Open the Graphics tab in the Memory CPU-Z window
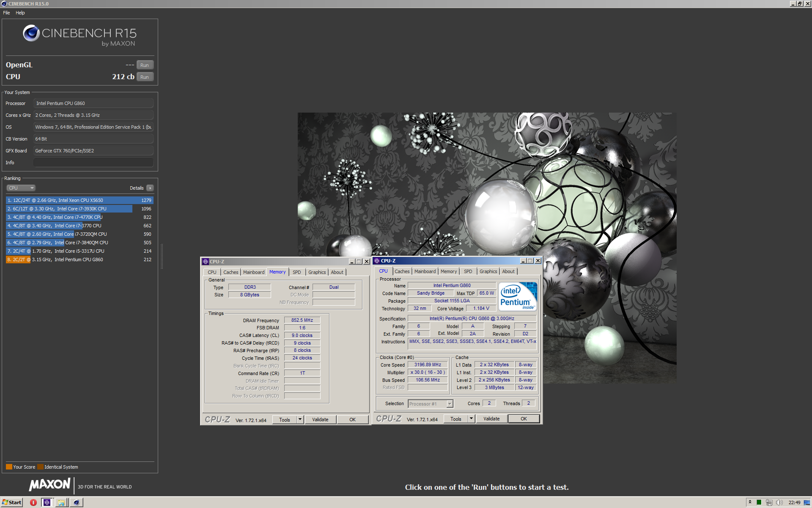The height and width of the screenshot is (508, 812). [x=317, y=272]
